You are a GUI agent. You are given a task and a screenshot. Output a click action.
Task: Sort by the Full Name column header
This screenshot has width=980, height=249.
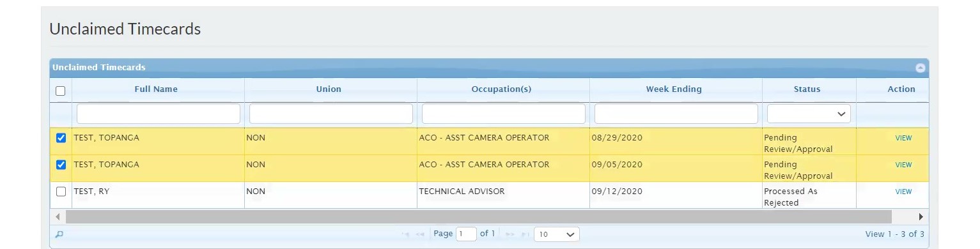[x=156, y=89]
